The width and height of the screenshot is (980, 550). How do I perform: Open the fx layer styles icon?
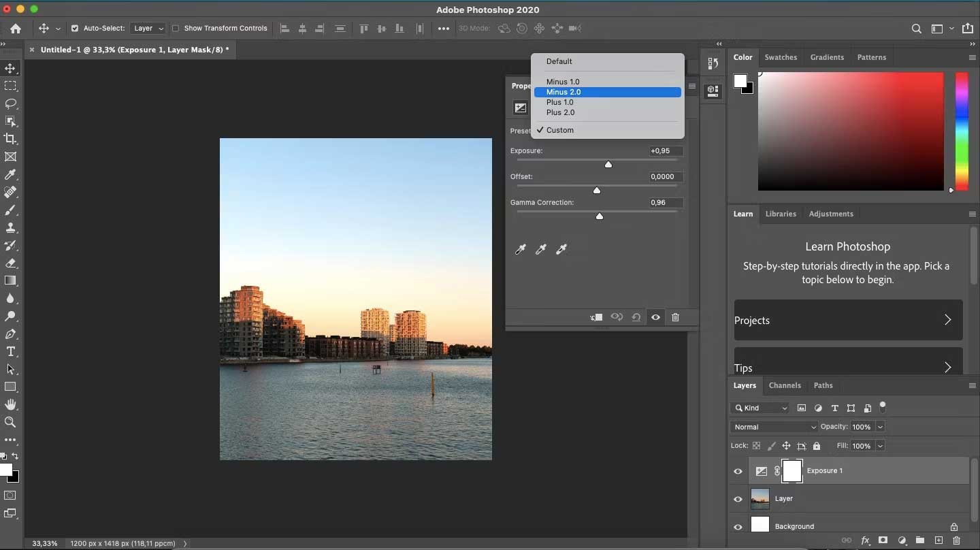[864, 540]
